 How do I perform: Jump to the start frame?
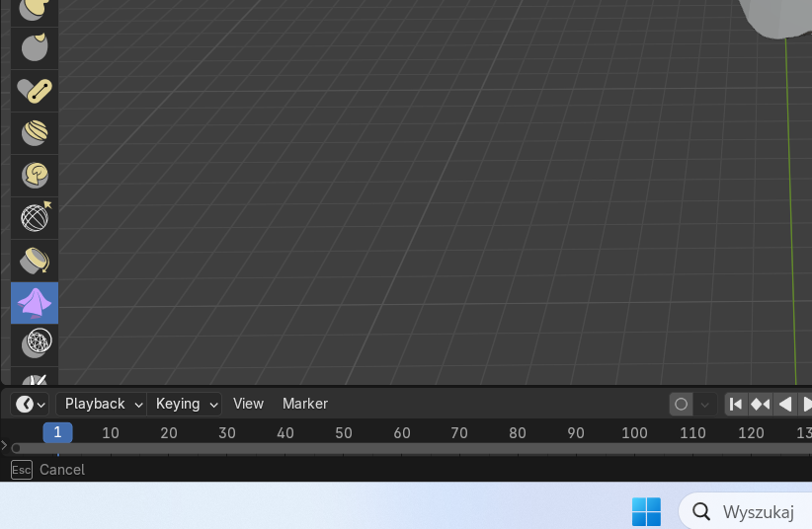(736, 405)
